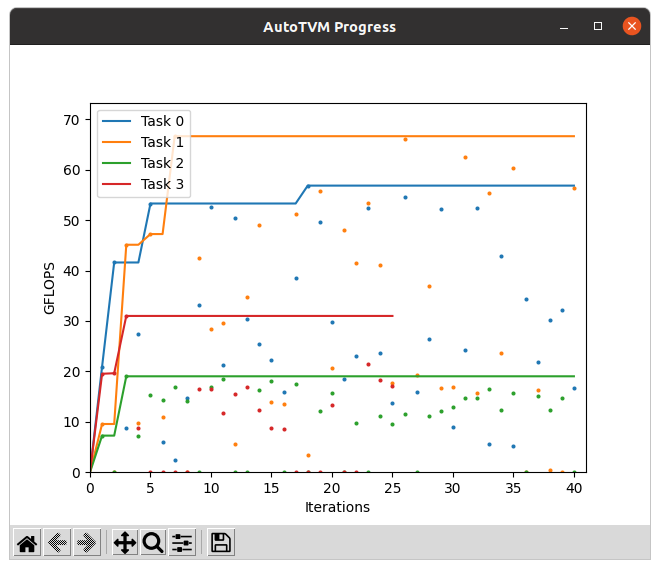The width and height of the screenshot is (660, 569).
Task: Save the figure using the floppy icon
Action: click(x=221, y=543)
